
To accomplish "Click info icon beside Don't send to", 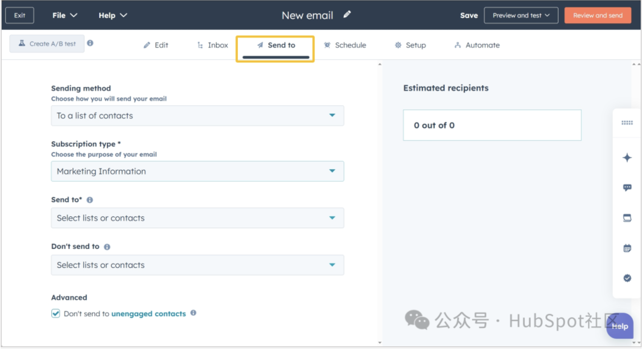I will coord(107,247).
